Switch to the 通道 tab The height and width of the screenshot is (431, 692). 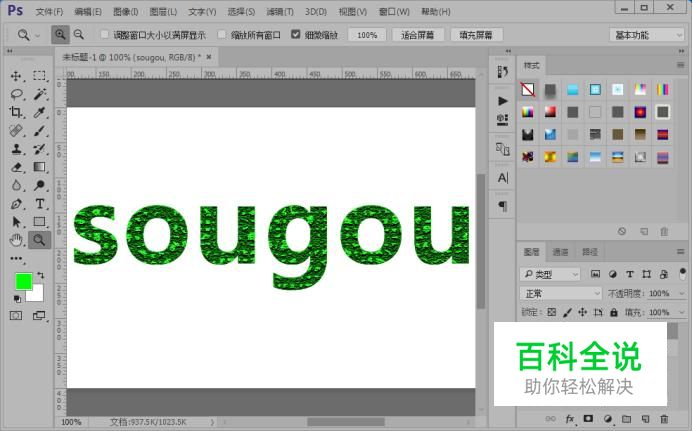tap(560, 252)
